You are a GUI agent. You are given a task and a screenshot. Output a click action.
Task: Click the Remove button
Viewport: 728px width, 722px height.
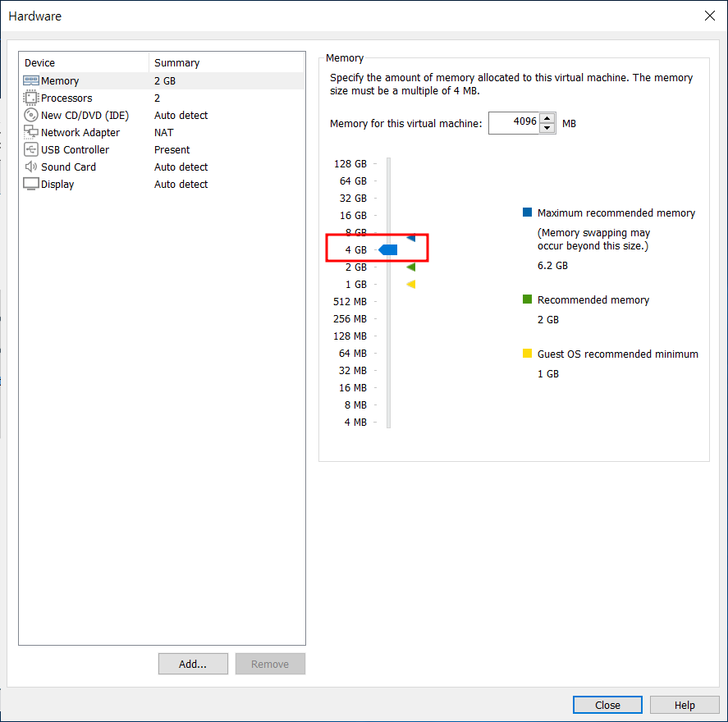[270, 664]
